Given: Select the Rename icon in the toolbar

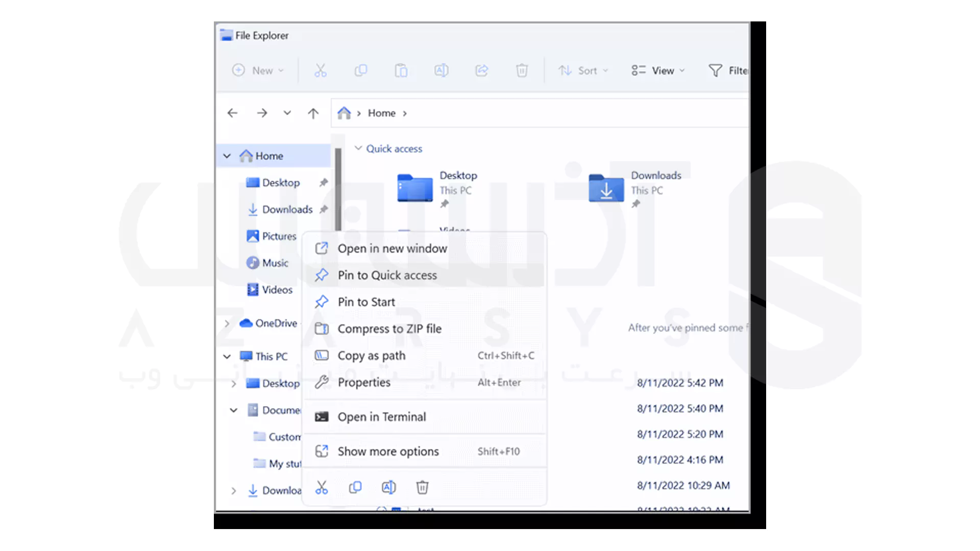Looking at the screenshot, I should click(441, 70).
